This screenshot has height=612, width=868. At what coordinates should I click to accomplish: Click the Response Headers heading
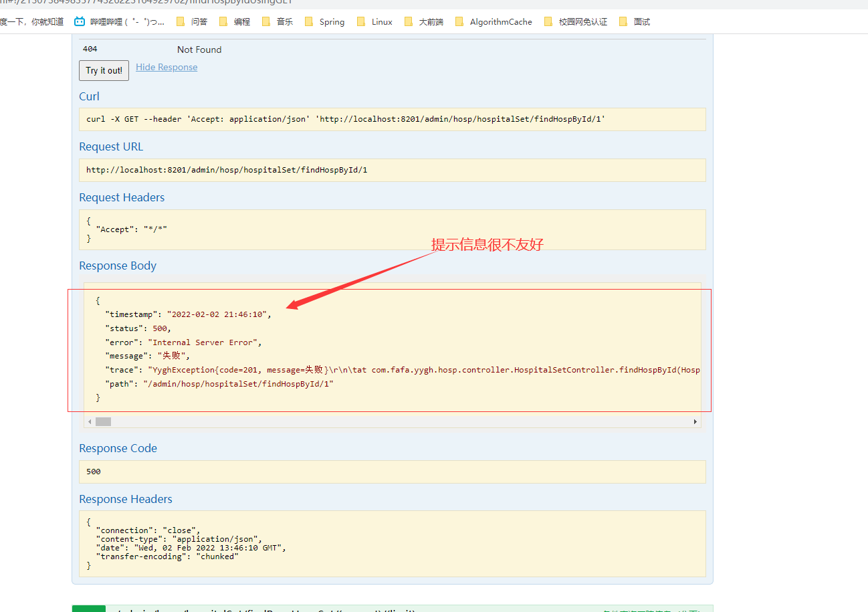click(126, 499)
